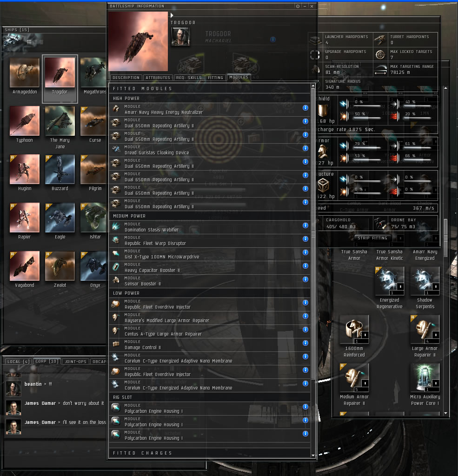458x476 pixels.
Task: Expand the arrow next to Trogdor name
Action: [172, 15]
